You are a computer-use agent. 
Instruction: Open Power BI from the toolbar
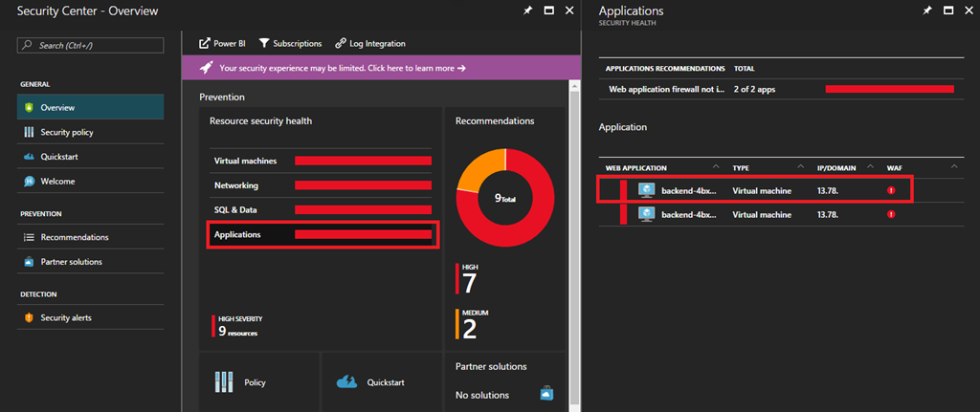(222, 44)
